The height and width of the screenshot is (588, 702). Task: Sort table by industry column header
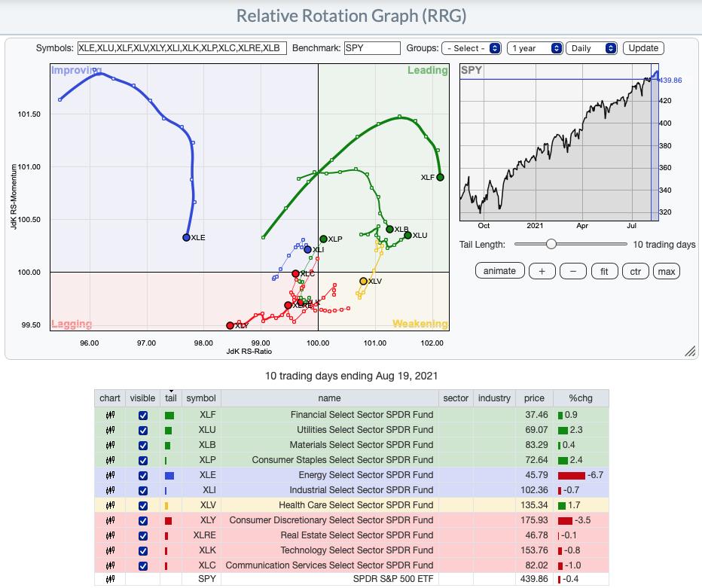(x=494, y=398)
